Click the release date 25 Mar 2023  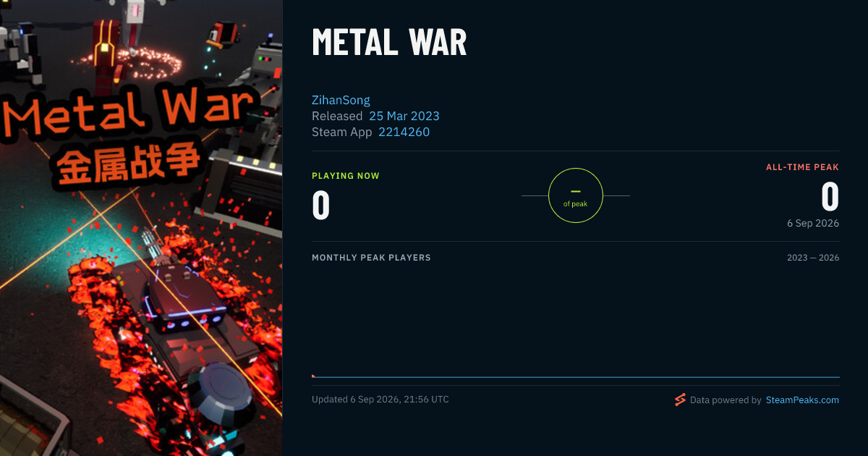coord(404,116)
